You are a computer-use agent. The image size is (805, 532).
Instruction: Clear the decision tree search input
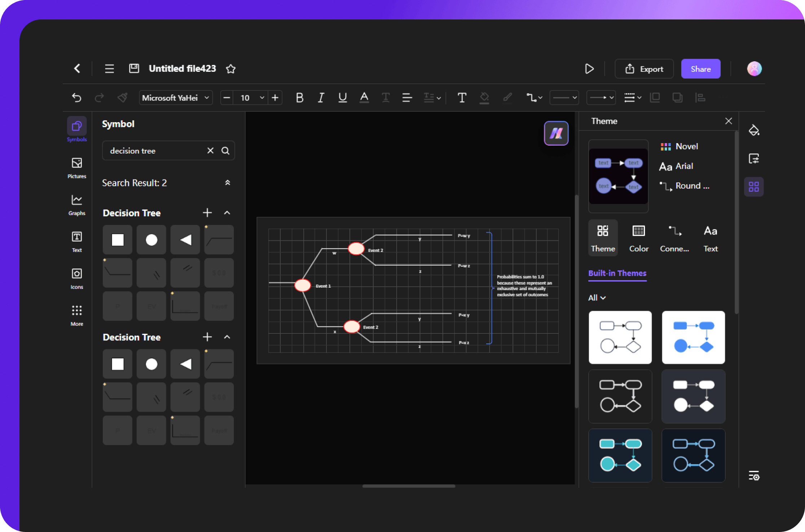(x=210, y=151)
